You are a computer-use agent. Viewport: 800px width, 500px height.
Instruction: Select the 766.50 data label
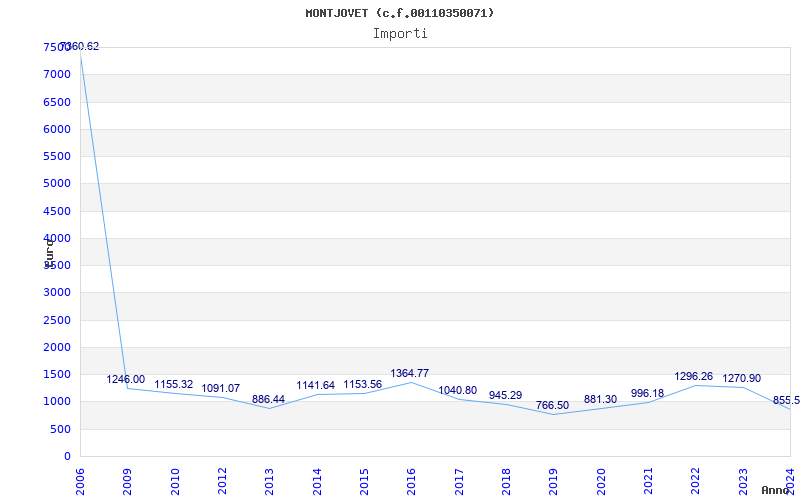[553, 405]
